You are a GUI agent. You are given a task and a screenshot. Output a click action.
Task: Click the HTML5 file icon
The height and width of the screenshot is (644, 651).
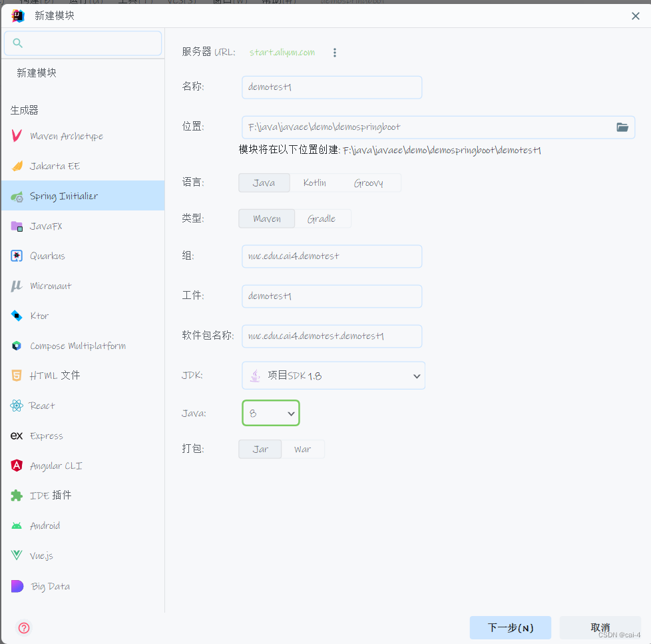coord(17,376)
